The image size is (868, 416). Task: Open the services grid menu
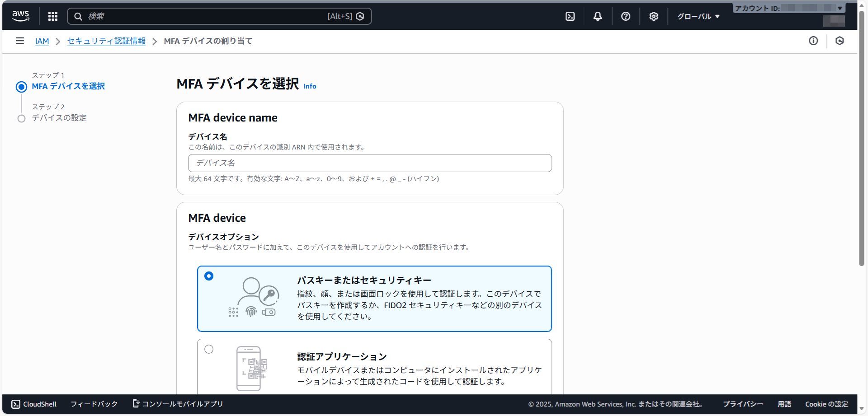pyautogui.click(x=53, y=16)
